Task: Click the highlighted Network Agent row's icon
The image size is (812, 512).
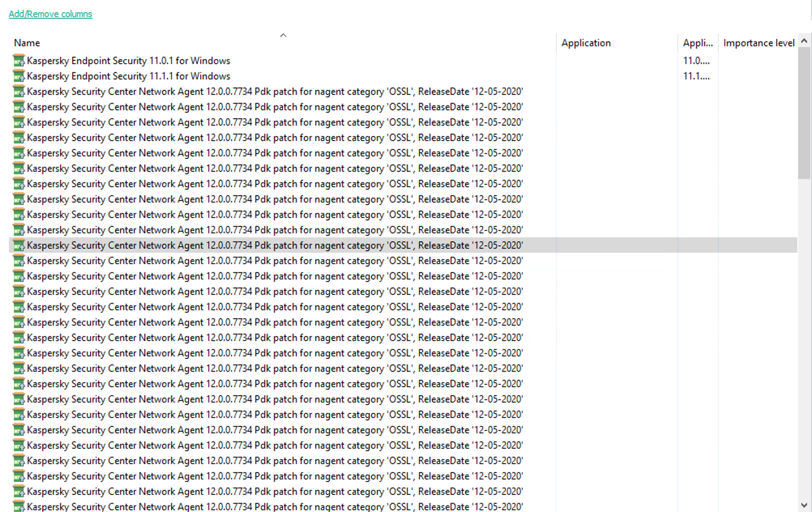Action: 19,245
